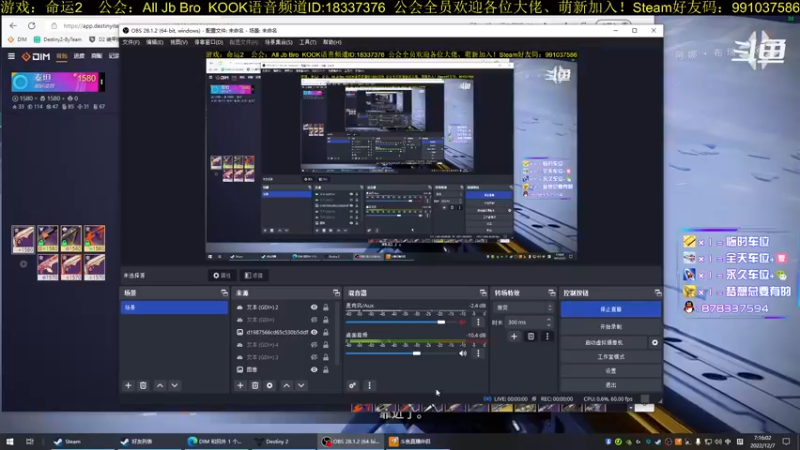800x450 pixels.
Task: Click the DIM logo in browser
Action: click(36, 56)
